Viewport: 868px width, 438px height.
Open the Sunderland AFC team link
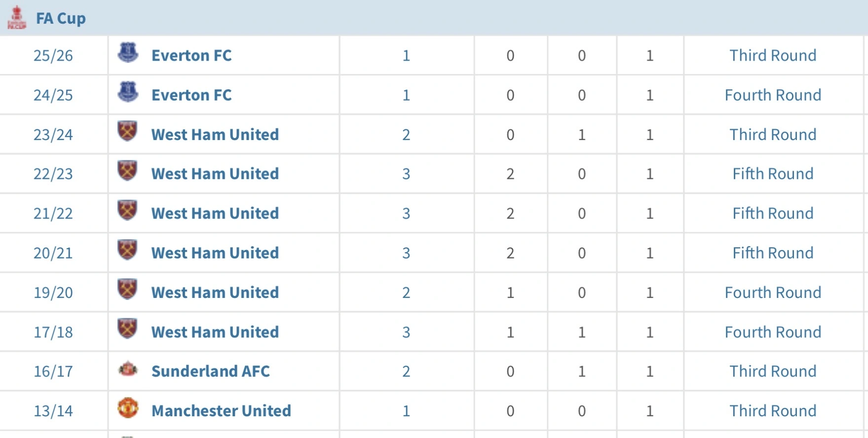click(x=211, y=371)
